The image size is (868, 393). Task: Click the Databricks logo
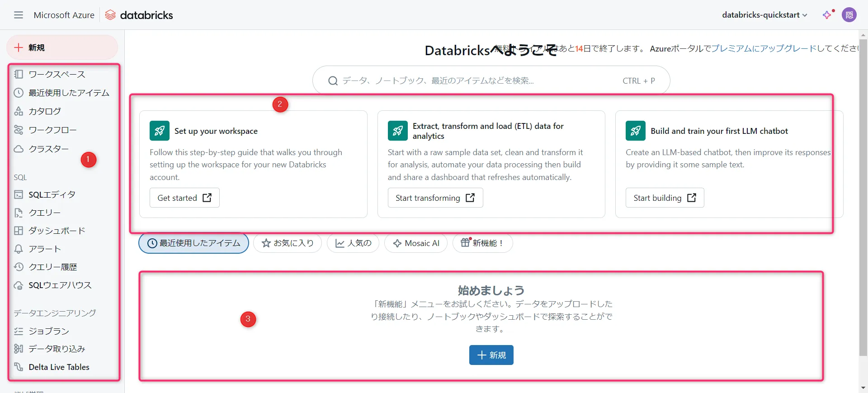coord(139,15)
